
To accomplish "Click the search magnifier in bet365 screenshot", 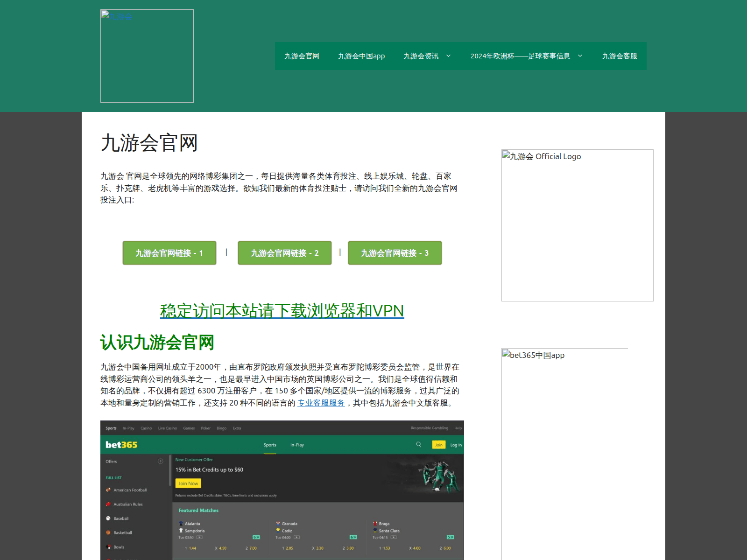I will [419, 445].
